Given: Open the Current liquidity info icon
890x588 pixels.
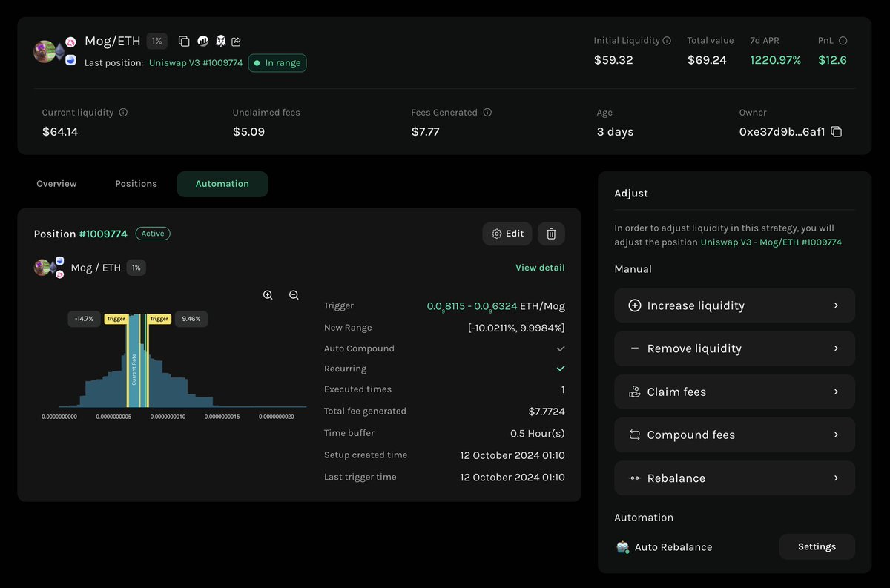Looking at the screenshot, I should 123,113.
